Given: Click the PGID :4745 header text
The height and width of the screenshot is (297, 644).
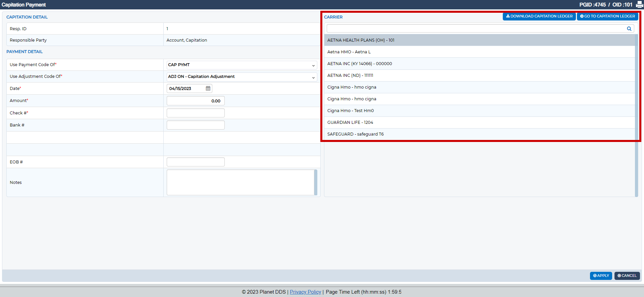Looking at the screenshot, I should [592, 5].
